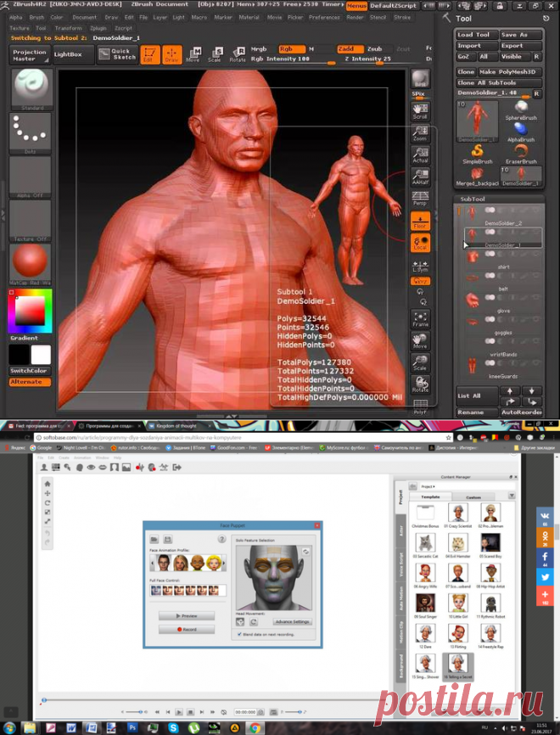Image resolution: width=560 pixels, height=735 pixels.
Task: Click SwitchColor button
Action: pyautogui.click(x=30, y=371)
